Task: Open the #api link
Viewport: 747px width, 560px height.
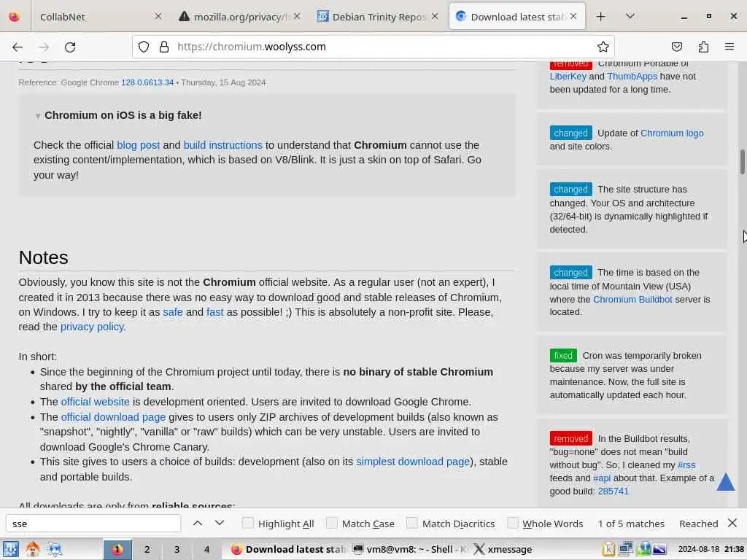Action: tap(602, 478)
